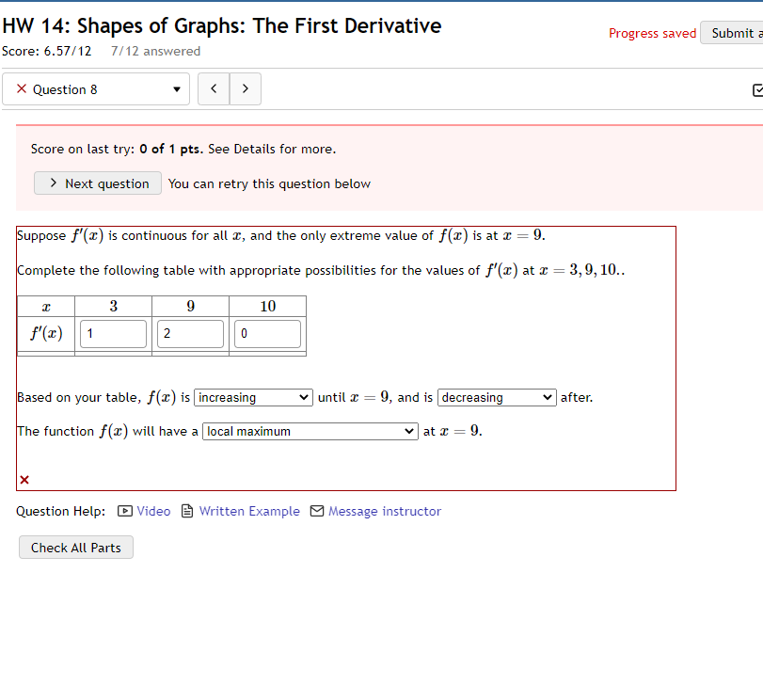This screenshot has height=700, width=763.
Task: Open the 'increasing' dropdown
Action: (252, 397)
